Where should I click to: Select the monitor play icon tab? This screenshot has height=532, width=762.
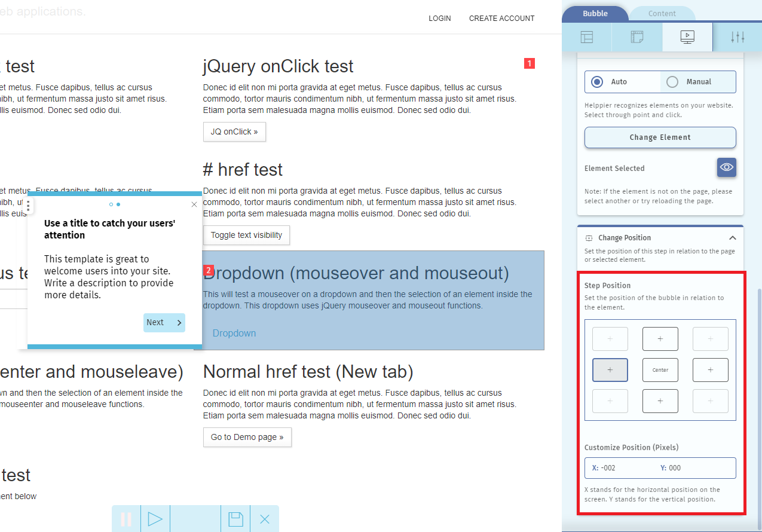(x=687, y=37)
